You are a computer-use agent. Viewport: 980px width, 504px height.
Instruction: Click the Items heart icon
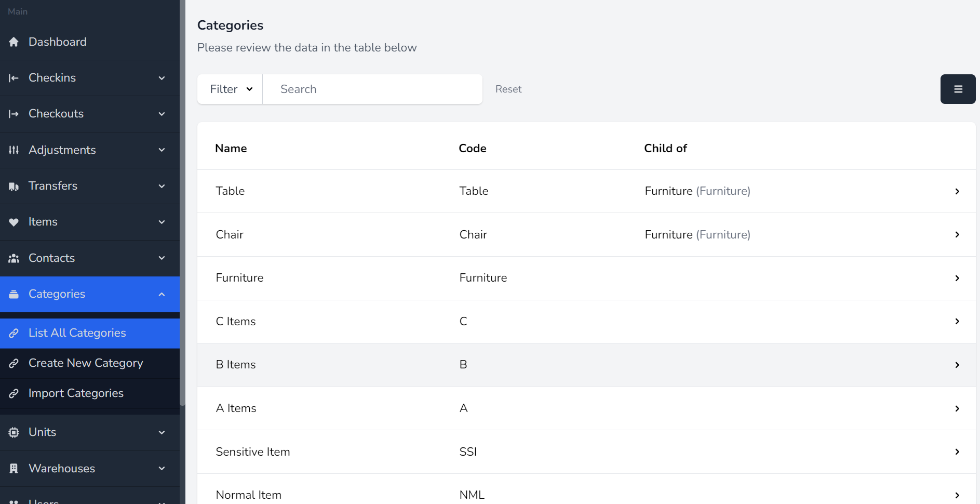14,222
